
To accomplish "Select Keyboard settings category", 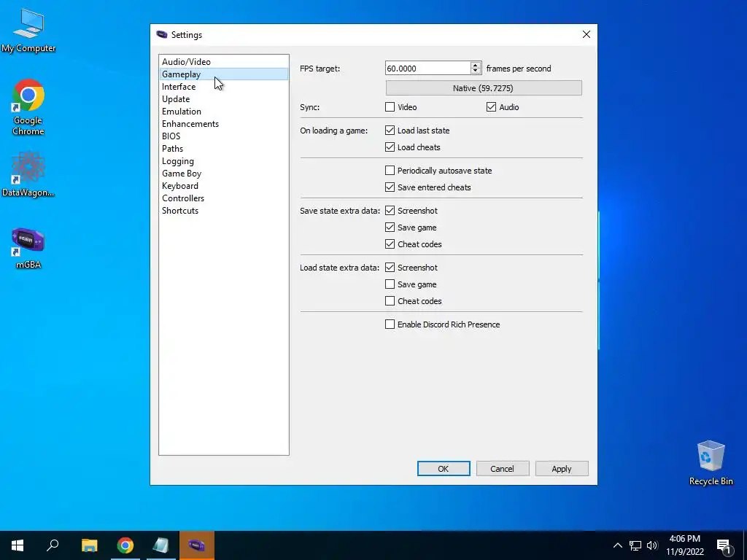I will tap(223, 186).
